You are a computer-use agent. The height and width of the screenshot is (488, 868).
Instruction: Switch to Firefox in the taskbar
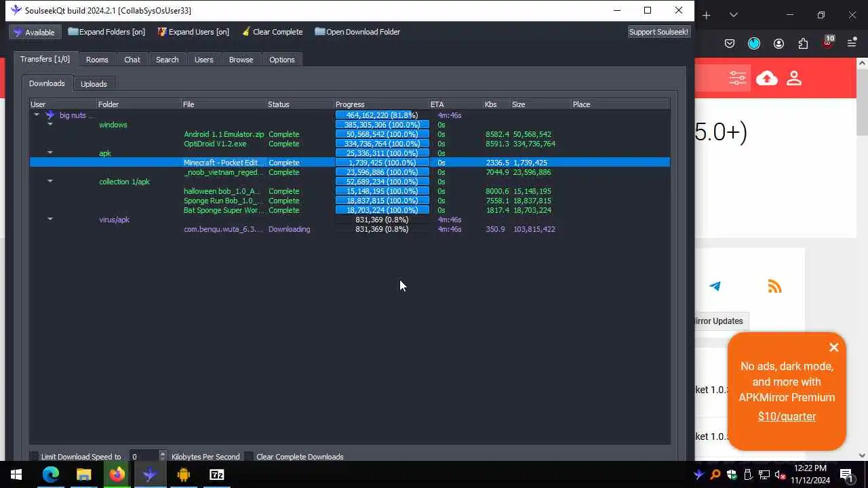(x=117, y=474)
